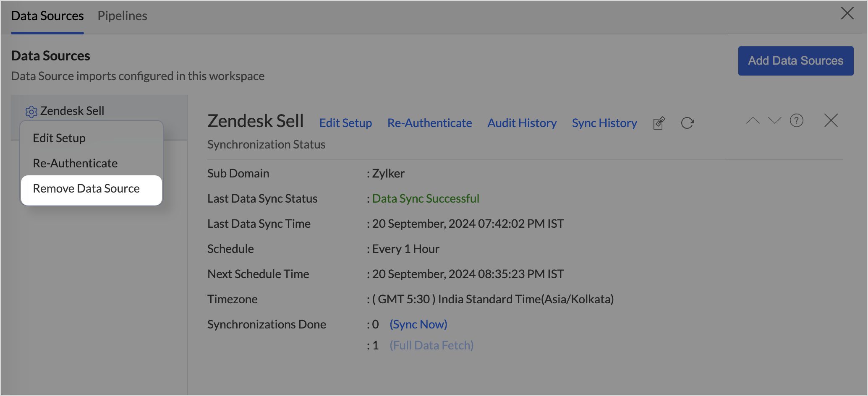Screen dimensions: 868x396
Task: Select the Data Sources tab
Action: (x=47, y=16)
